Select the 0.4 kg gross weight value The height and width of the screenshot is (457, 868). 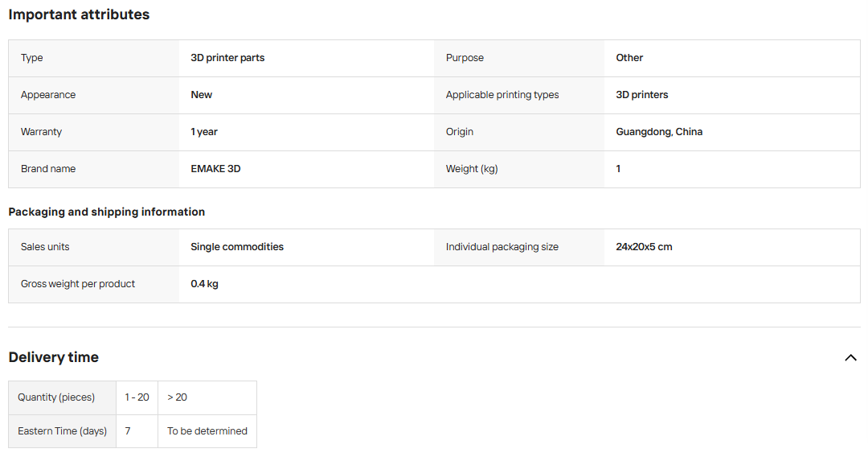204,284
